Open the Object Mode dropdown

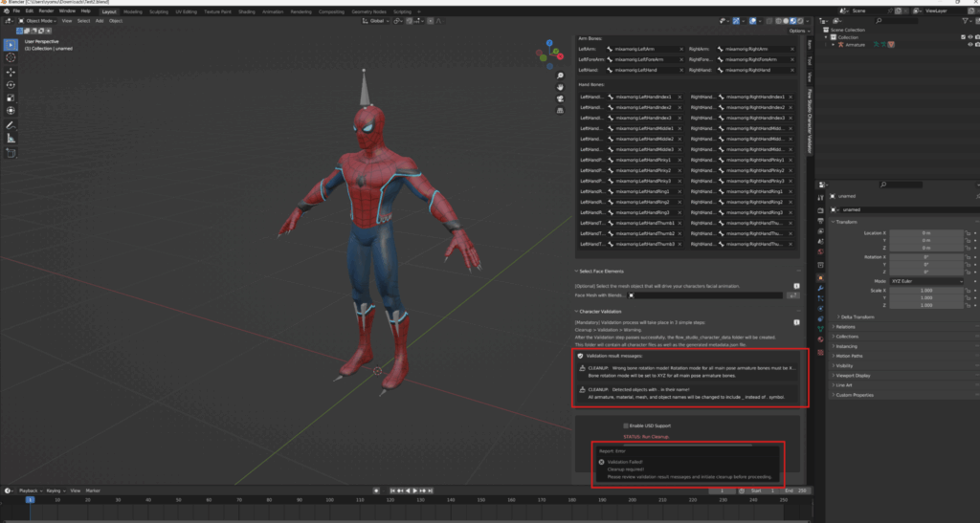point(36,20)
